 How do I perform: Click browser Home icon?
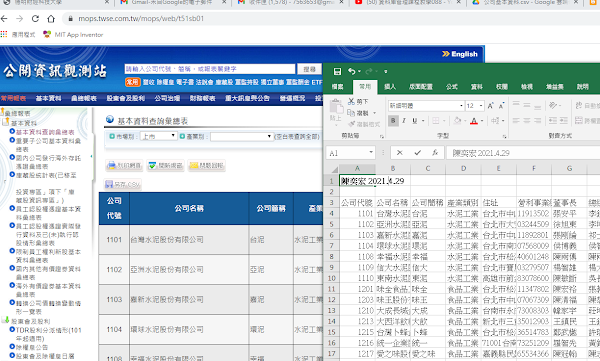click(51, 19)
